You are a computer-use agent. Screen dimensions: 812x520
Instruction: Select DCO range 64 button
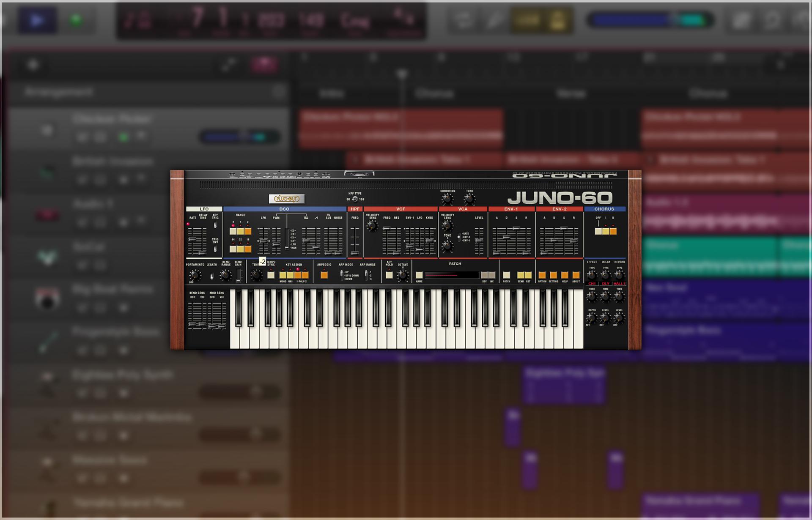pyautogui.click(x=233, y=249)
